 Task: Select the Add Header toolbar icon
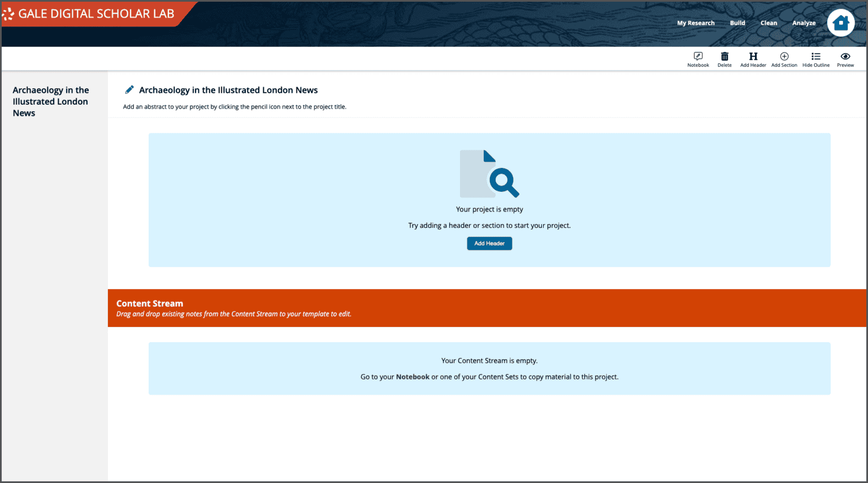click(x=753, y=59)
